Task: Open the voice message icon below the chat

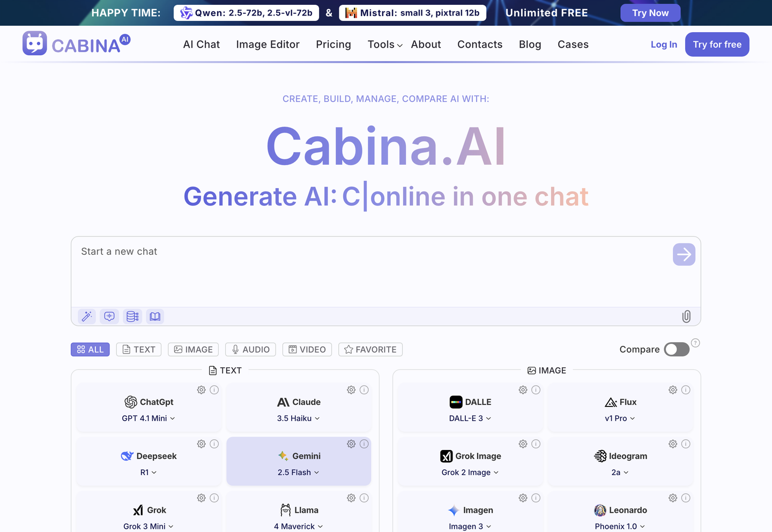Action: click(109, 316)
